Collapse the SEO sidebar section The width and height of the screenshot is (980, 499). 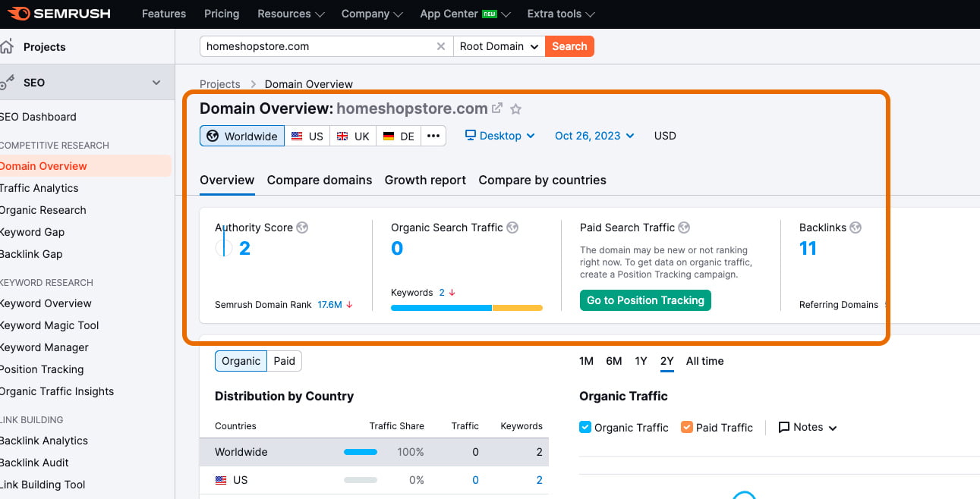(156, 83)
